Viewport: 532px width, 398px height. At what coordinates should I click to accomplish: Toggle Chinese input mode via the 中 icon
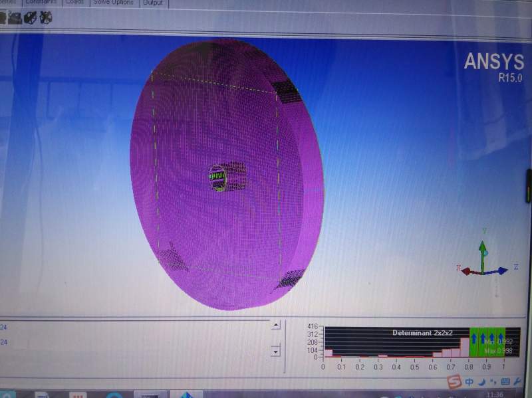click(469, 382)
